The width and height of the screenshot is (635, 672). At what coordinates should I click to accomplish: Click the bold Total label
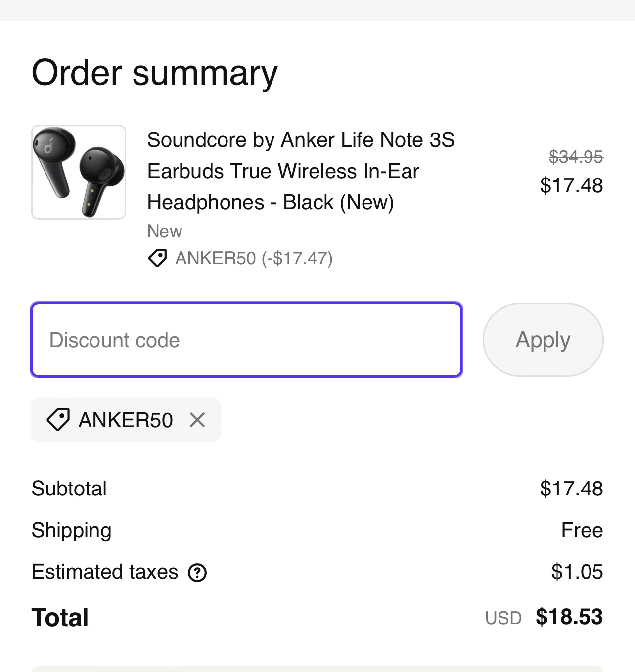(x=60, y=617)
